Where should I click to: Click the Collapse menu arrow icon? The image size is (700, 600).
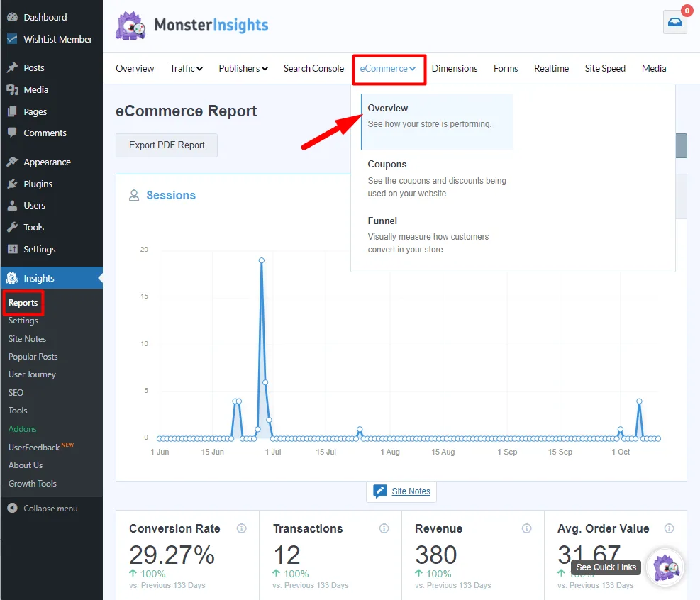pyautogui.click(x=11, y=509)
